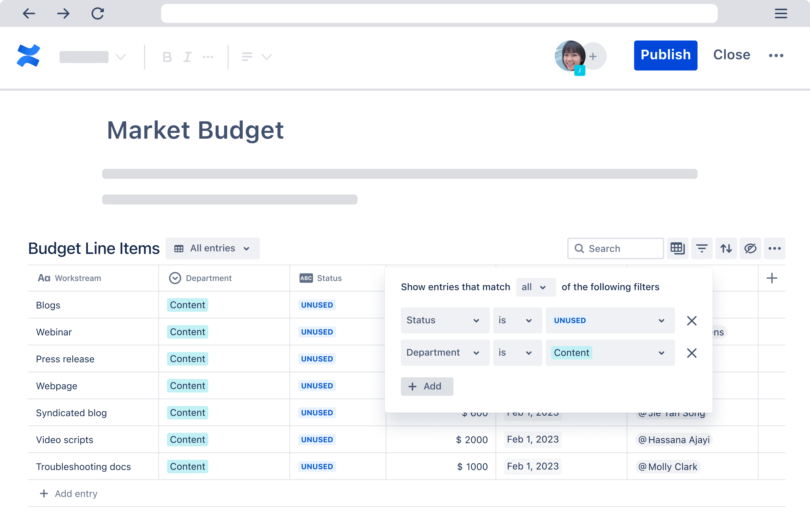Open the overflow menu next to Close
This screenshot has width=810, height=532.
point(776,55)
